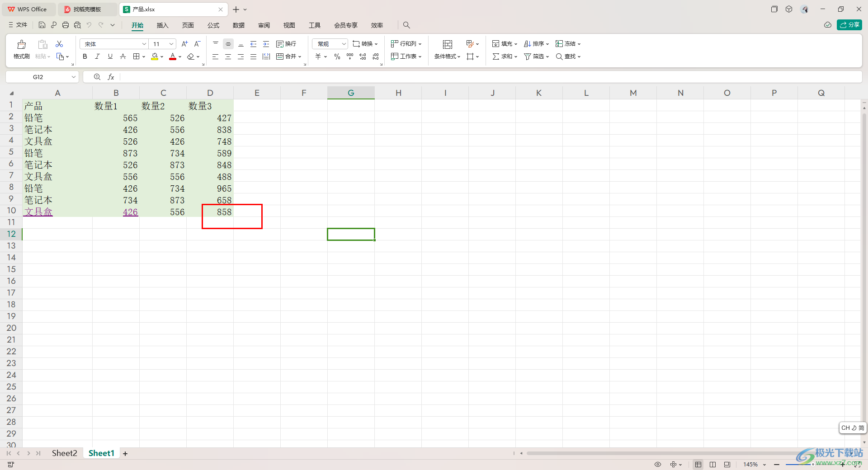Viewport: 868px width, 470px height.
Task: Toggle Bold formatting
Action: (85, 56)
